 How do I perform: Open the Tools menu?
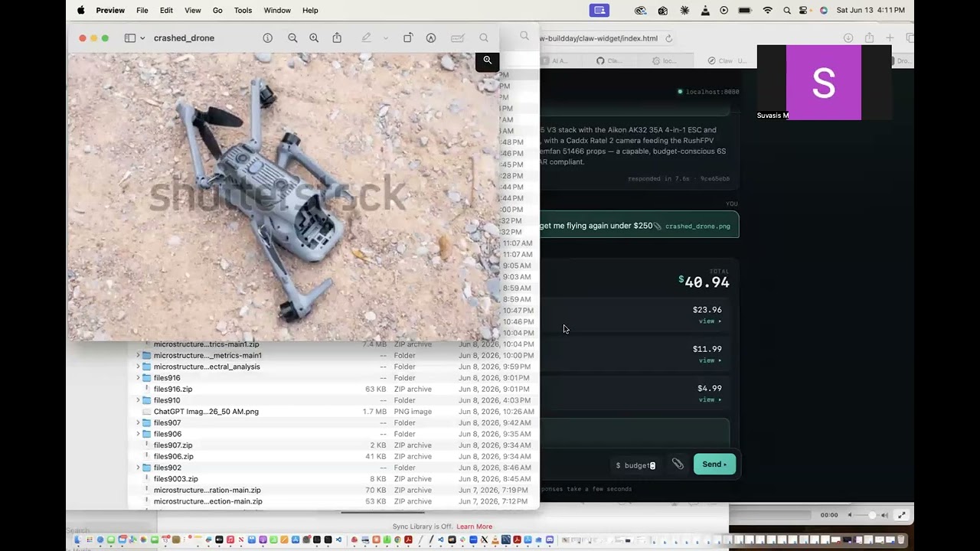(243, 10)
